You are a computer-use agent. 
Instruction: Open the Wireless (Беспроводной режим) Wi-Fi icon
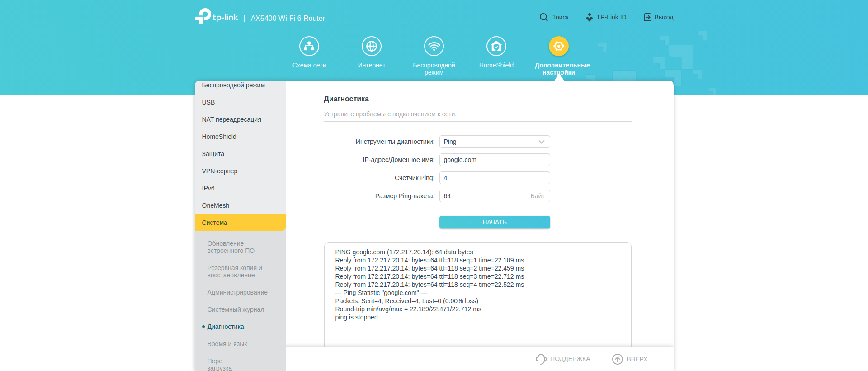pyautogui.click(x=434, y=46)
